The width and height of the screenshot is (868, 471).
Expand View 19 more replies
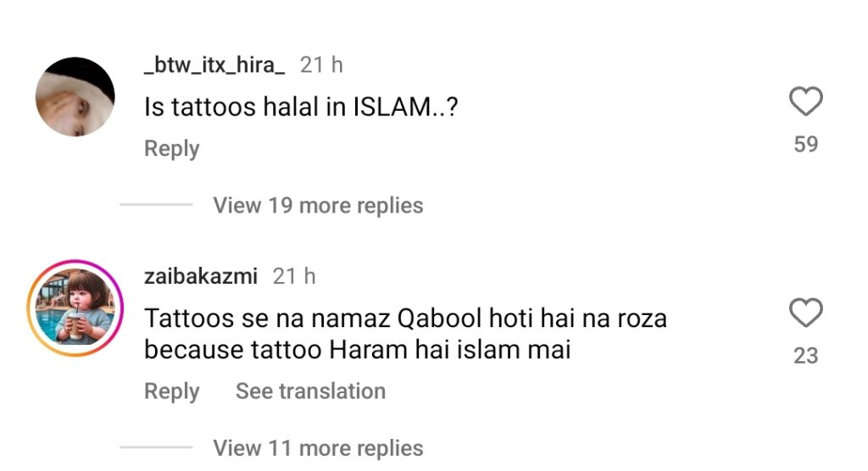click(x=319, y=205)
